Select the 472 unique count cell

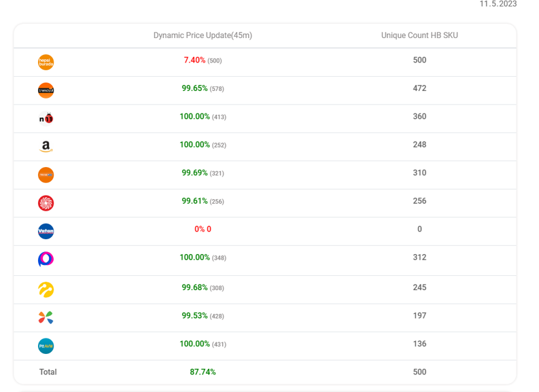419,88
